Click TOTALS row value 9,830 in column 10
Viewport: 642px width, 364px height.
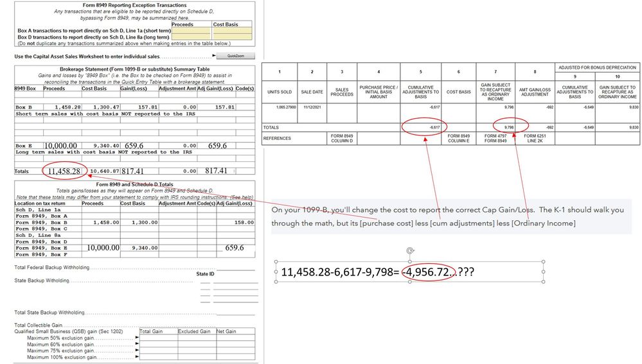point(634,128)
